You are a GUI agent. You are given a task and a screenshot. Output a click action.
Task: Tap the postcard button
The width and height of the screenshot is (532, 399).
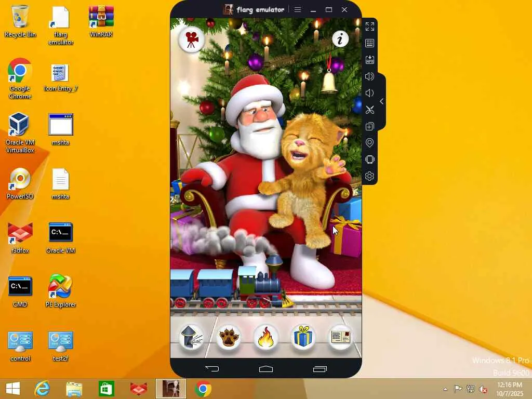tap(340, 337)
